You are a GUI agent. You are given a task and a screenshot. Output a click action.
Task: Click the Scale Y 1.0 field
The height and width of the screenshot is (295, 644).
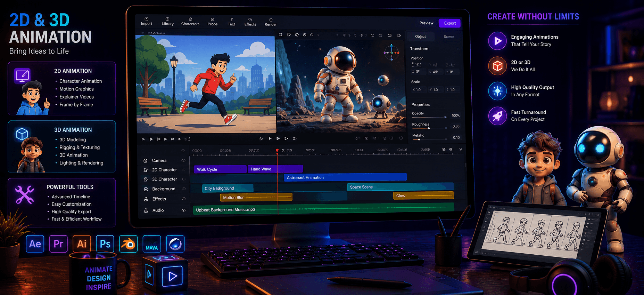pos(435,90)
